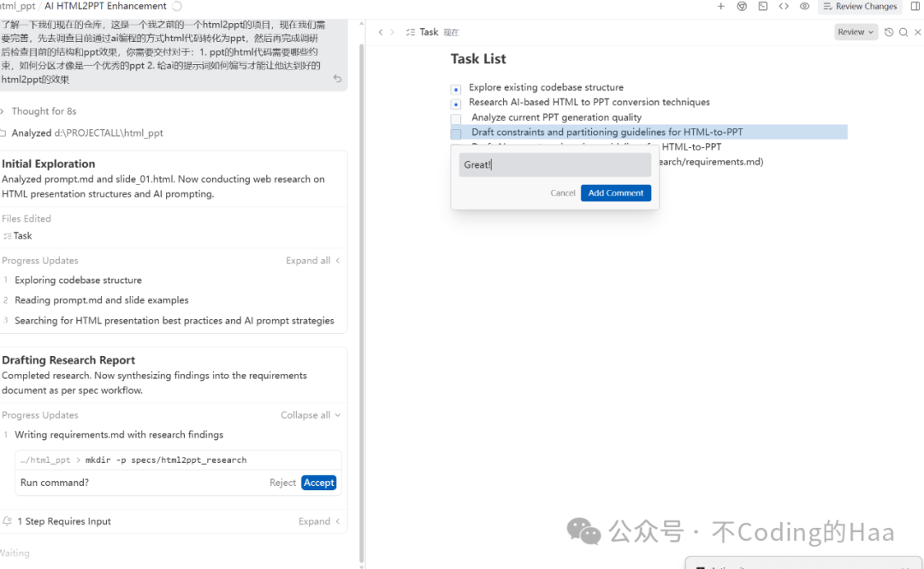The image size is (924, 569).
Task: Click the Drafting Research Report heading
Action: pyautogui.click(x=68, y=360)
